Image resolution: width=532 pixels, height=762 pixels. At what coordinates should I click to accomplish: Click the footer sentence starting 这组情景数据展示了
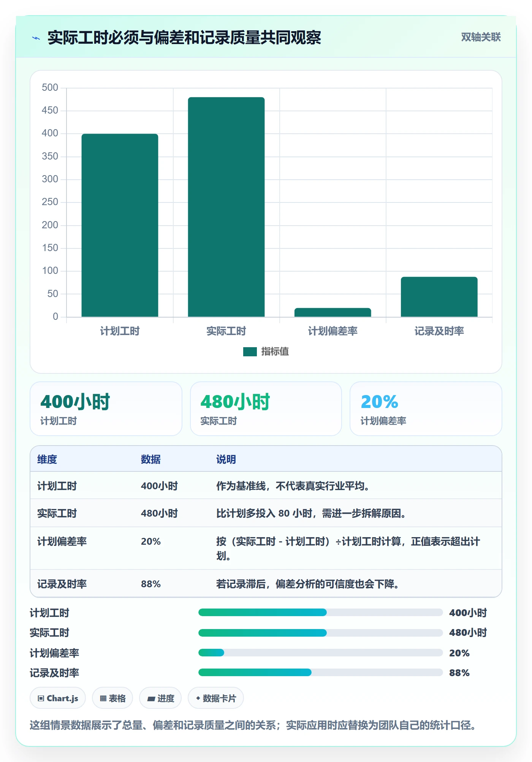click(254, 725)
